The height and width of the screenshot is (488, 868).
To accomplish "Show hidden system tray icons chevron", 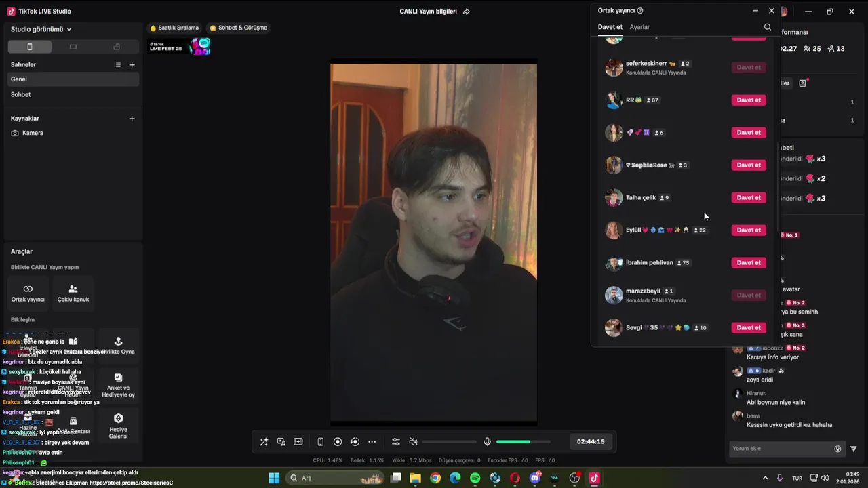I will (766, 478).
